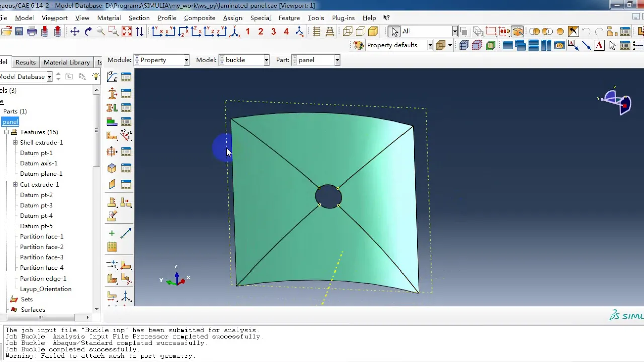
Task: Toggle the highlighted select-from-viewport cube icon
Action: (517, 31)
